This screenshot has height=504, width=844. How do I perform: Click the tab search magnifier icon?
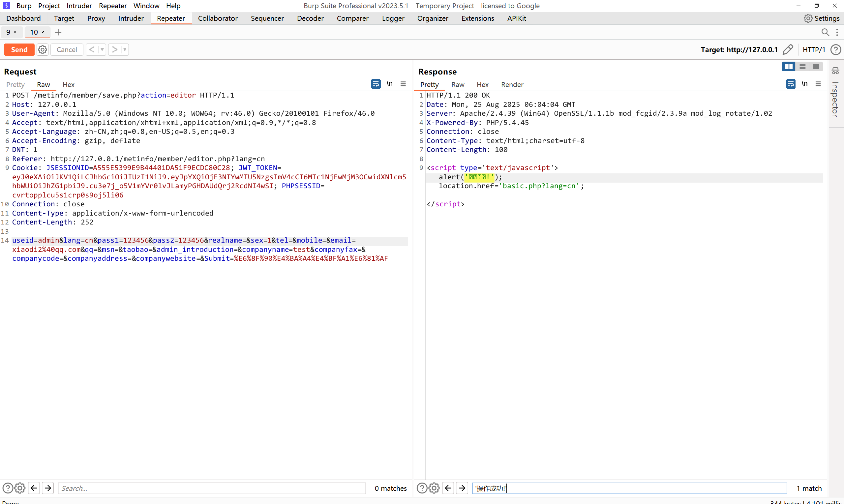pos(825,32)
